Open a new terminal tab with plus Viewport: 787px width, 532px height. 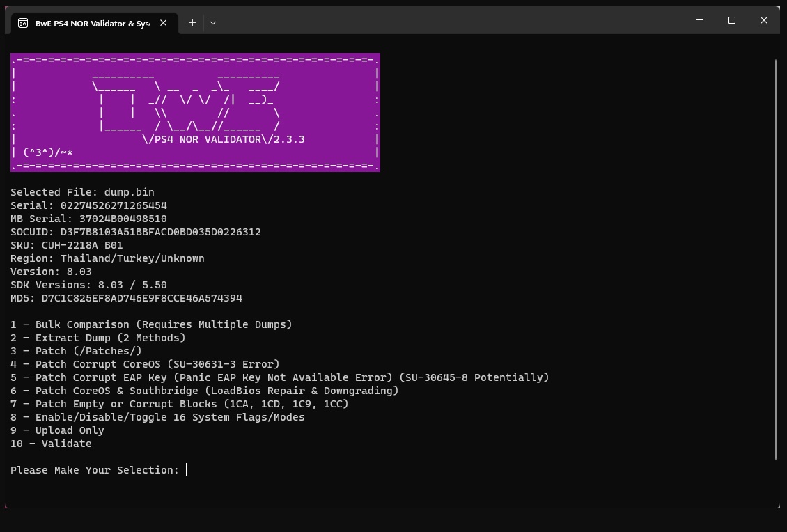pyautogui.click(x=192, y=23)
